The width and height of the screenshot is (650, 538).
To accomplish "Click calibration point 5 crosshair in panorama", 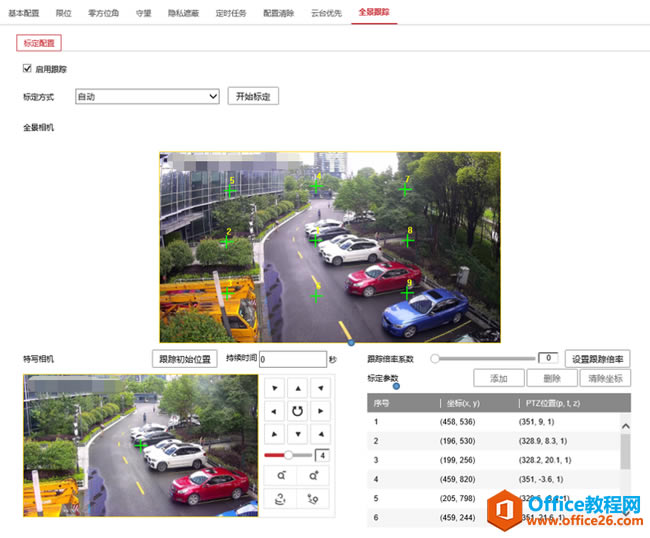I will pyautogui.click(x=230, y=191).
